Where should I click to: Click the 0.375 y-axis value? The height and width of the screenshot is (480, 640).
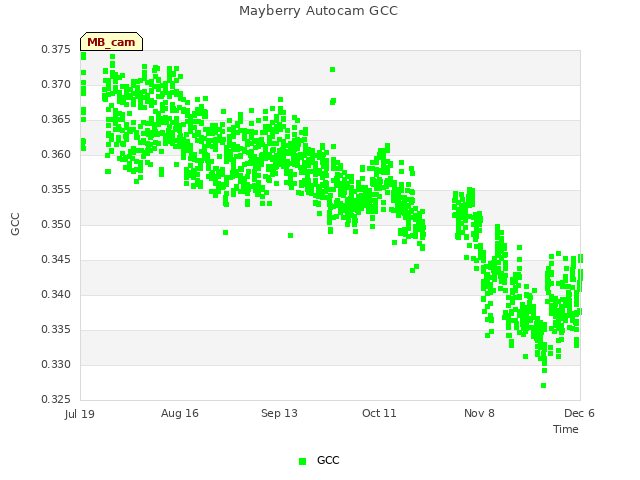pyautogui.click(x=56, y=50)
